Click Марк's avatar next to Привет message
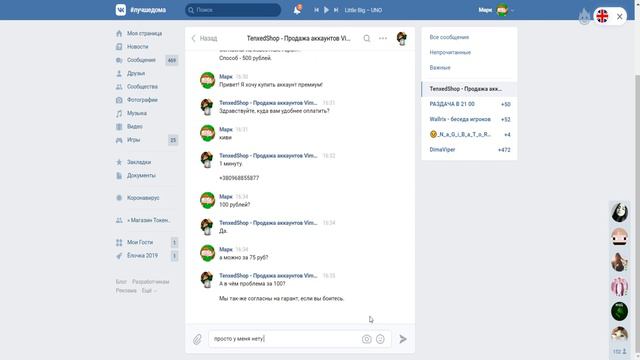The height and width of the screenshot is (360, 640). (x=207, y=80)
